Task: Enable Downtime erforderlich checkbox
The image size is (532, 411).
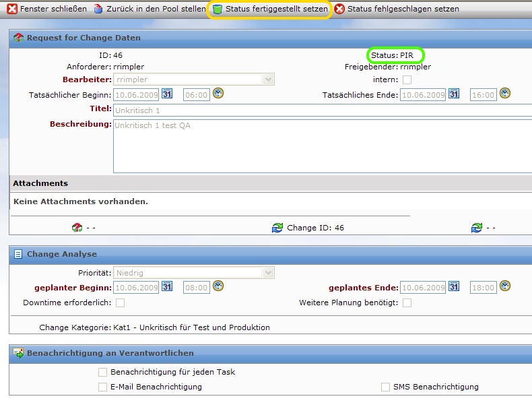Action: click(120, 303)
